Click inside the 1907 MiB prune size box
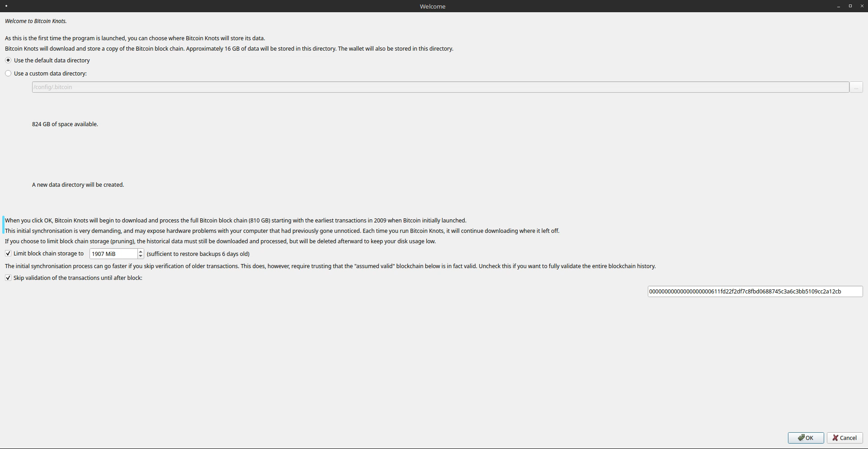Image resolution: width=868 pixels, height=449 pixels. tap(113, 254)
